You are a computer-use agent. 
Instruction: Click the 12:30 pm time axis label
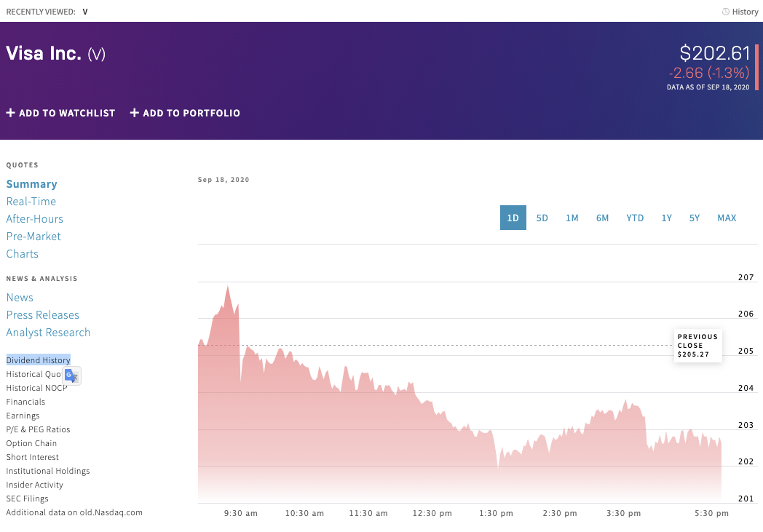pyautogui.click(x=432, y=514)
